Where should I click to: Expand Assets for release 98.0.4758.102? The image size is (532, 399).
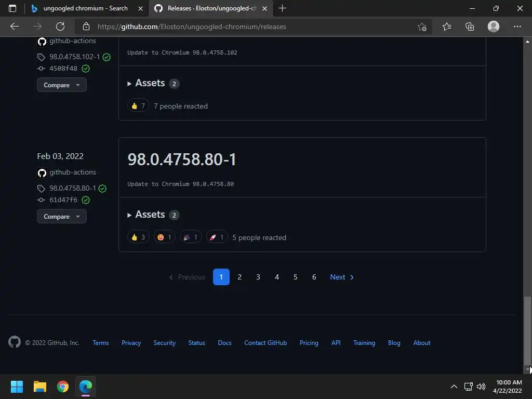[150, 83]
